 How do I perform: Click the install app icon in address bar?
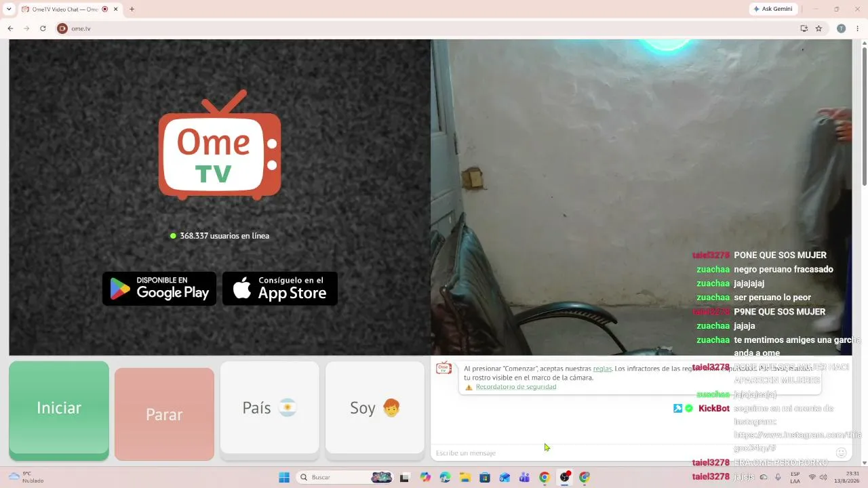click(804, 28)
